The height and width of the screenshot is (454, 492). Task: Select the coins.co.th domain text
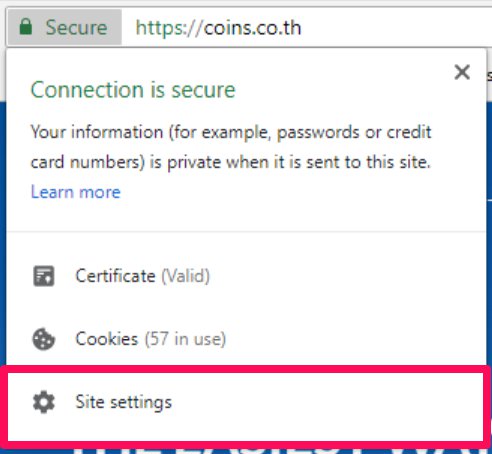click(x=252, y=28)
